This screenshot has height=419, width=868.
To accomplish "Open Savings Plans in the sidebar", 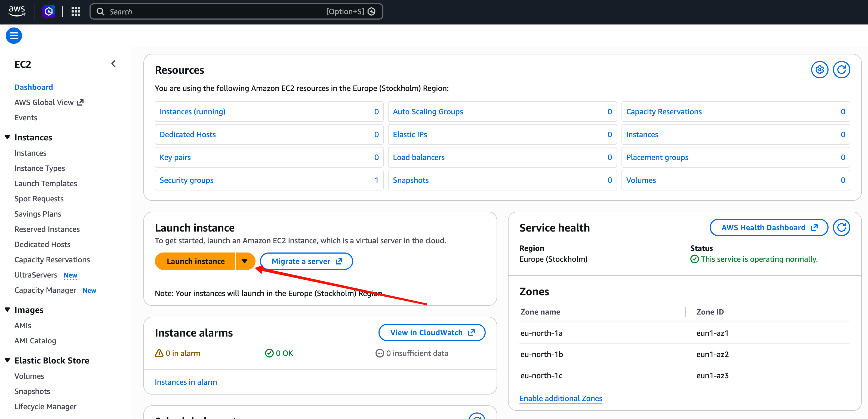I will [38, 214].
